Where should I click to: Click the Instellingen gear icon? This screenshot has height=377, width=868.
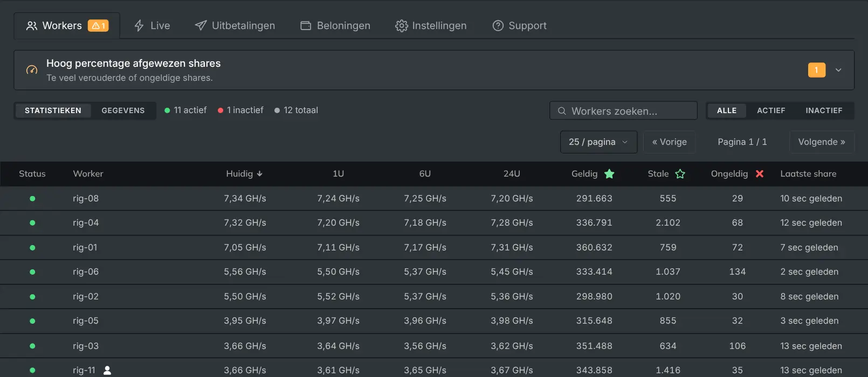(x=402, y=26)
